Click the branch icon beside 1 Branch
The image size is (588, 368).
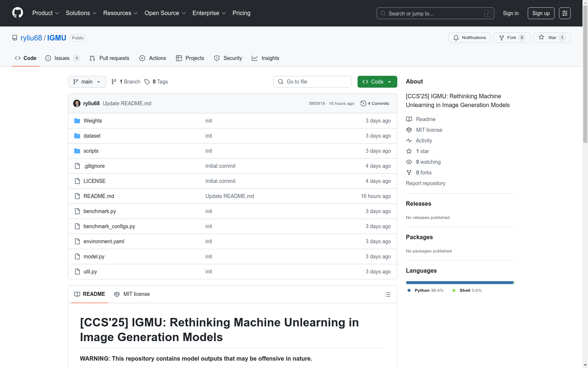(114, 82)
